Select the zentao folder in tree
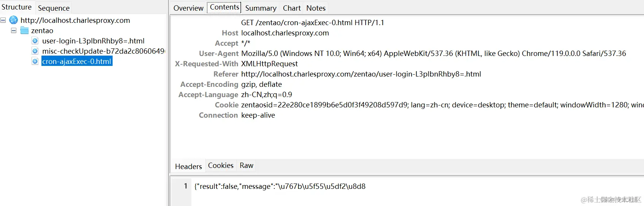644x206 pixels. [42, 30]
